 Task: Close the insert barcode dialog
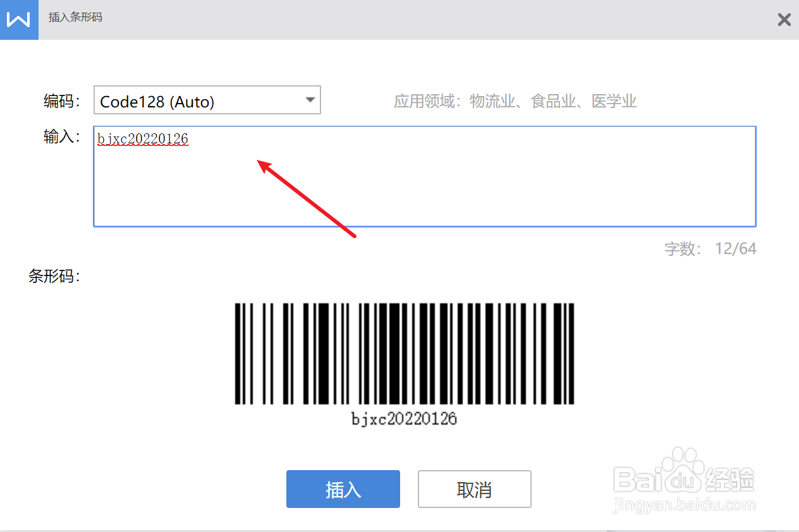pos(784,20)
